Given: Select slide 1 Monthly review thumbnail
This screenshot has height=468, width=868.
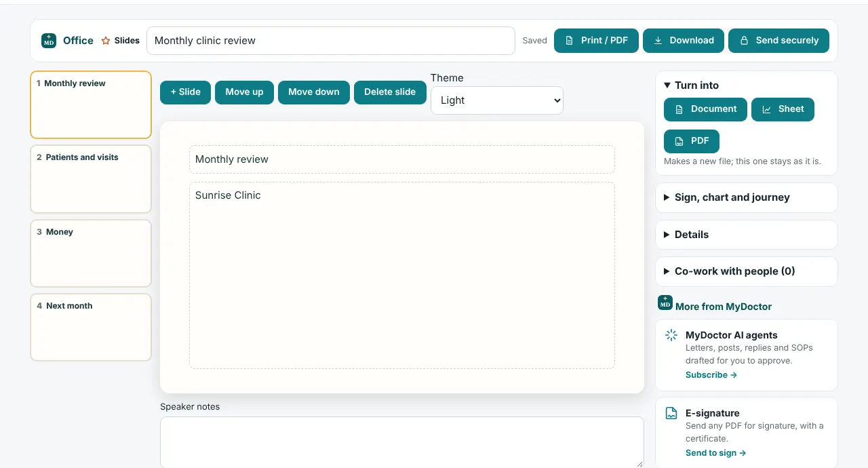Looking at the screenshot, I should [x=91, y=104].
